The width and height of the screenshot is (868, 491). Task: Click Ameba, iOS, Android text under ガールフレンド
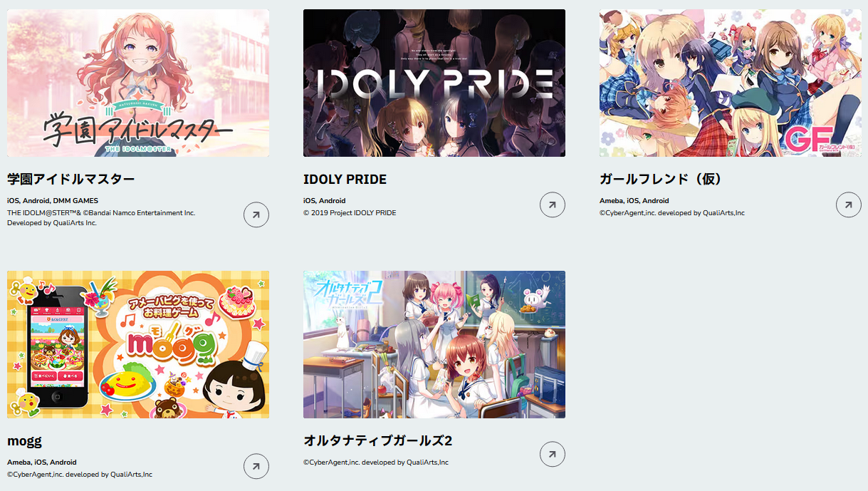coord(634,201)
